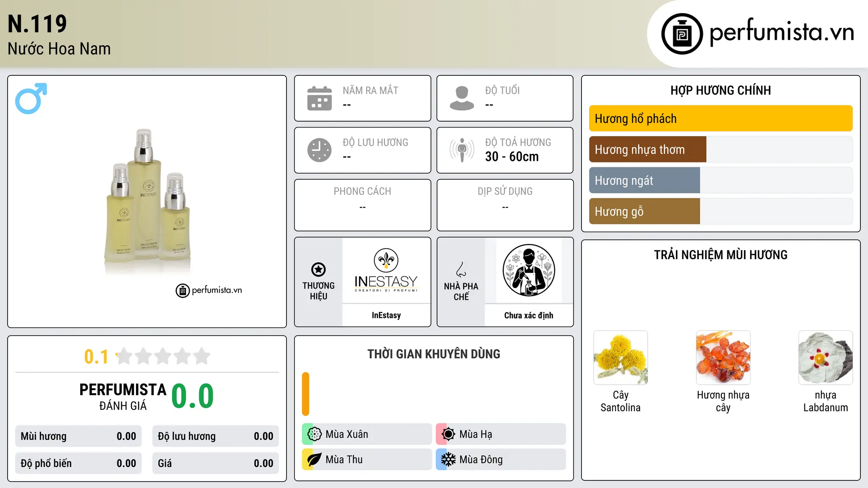This screenshot has width=868, height=488.
Task: Click the nhựa Labdanum caption
Action: tap(826, 401)
